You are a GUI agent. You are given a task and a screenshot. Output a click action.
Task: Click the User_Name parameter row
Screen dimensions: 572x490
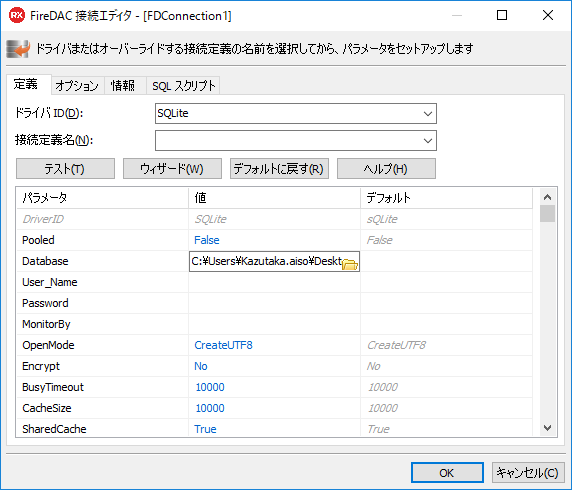274,282
